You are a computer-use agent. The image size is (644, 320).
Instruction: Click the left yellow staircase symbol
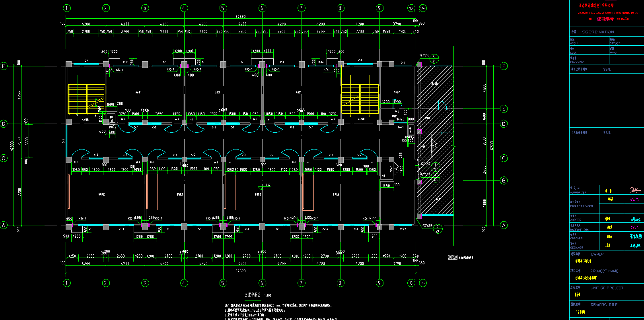click(86, 99)
